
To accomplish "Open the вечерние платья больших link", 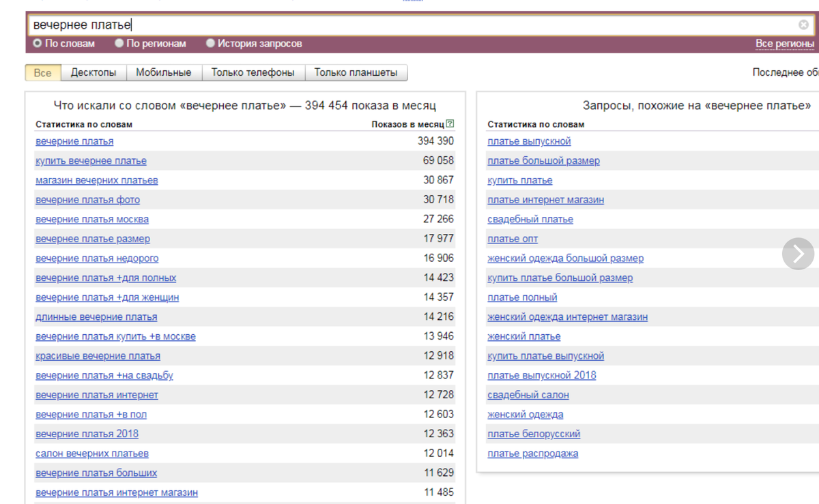I will click(x=96, y=473).
